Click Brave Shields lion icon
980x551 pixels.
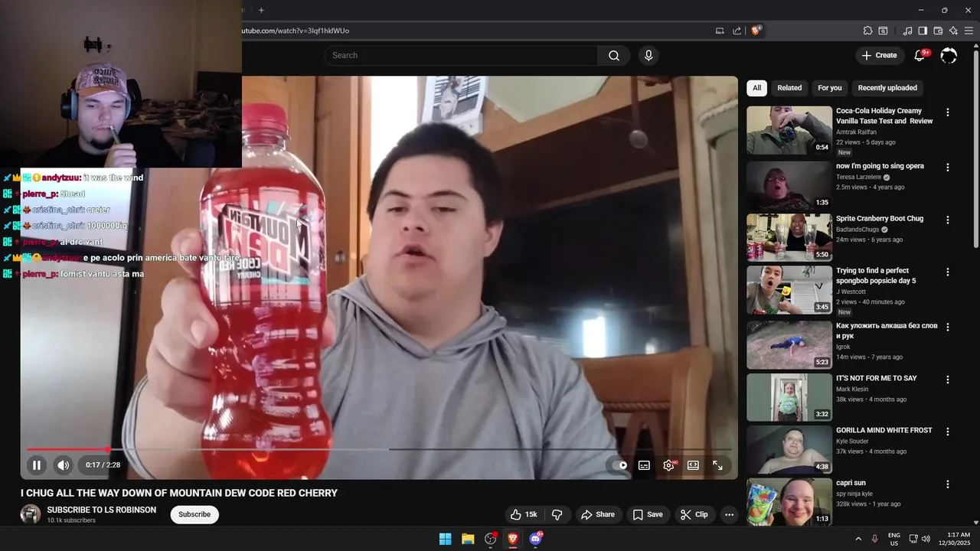click(756, 31)
